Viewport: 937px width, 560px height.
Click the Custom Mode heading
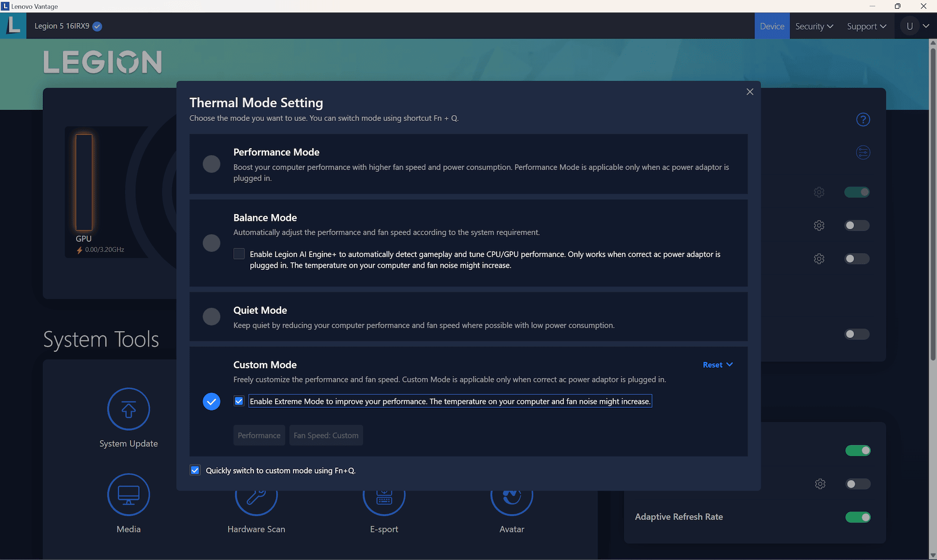click(265, 364)
